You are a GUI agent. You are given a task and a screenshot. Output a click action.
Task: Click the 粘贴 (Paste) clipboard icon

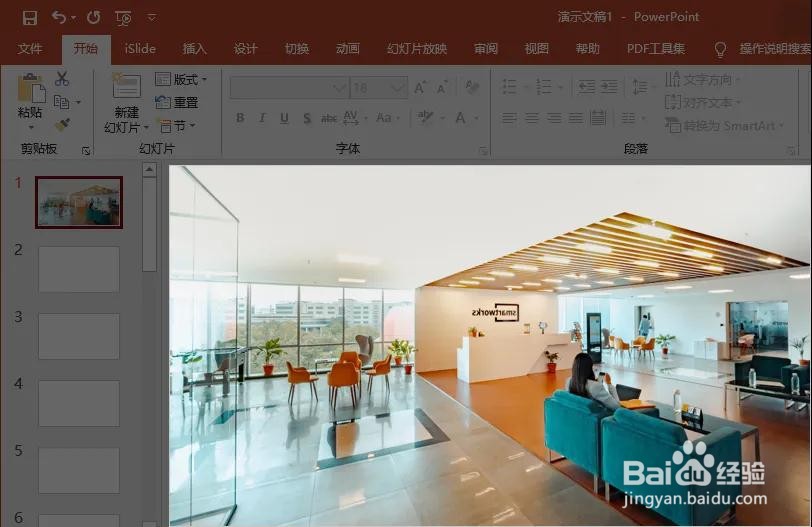[31, 89]
